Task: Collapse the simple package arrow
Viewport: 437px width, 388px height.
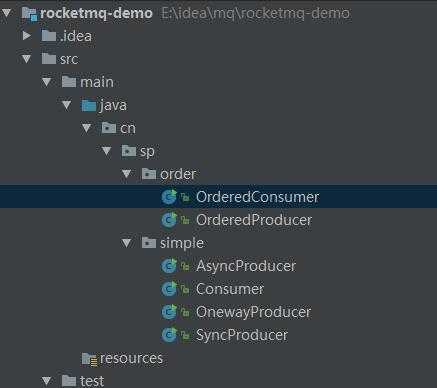Action: (x=127, y=243)
